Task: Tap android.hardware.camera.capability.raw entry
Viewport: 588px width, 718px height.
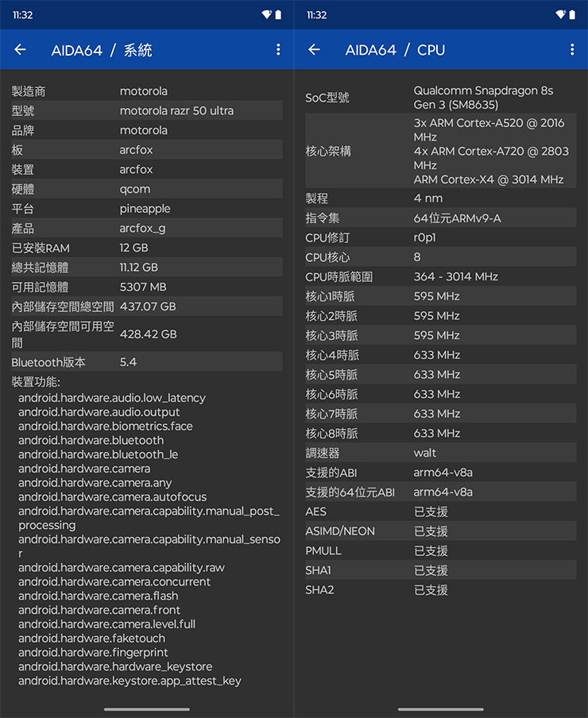Action: click(x=122, y=567)
